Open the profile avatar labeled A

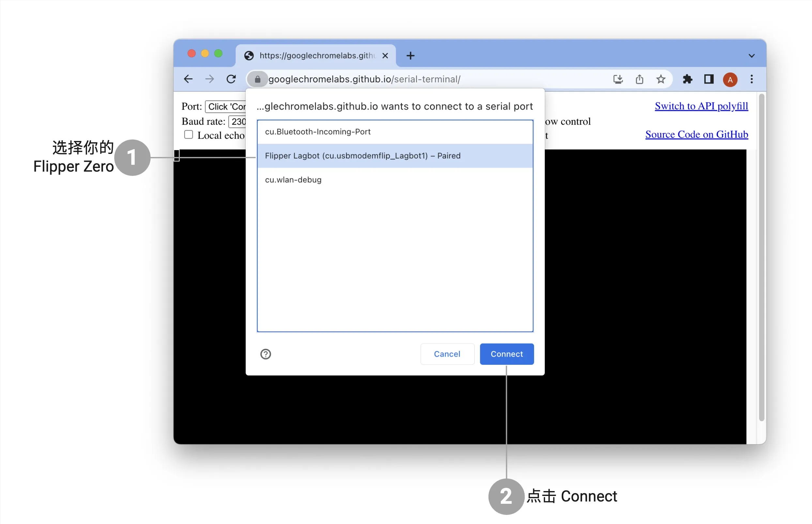(730, 80)
